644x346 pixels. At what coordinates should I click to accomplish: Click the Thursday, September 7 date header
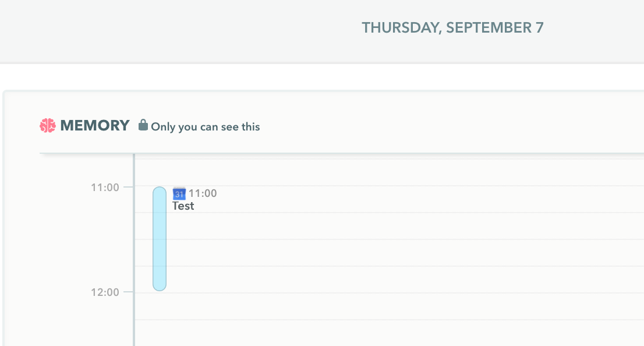(x=452, y=27)
